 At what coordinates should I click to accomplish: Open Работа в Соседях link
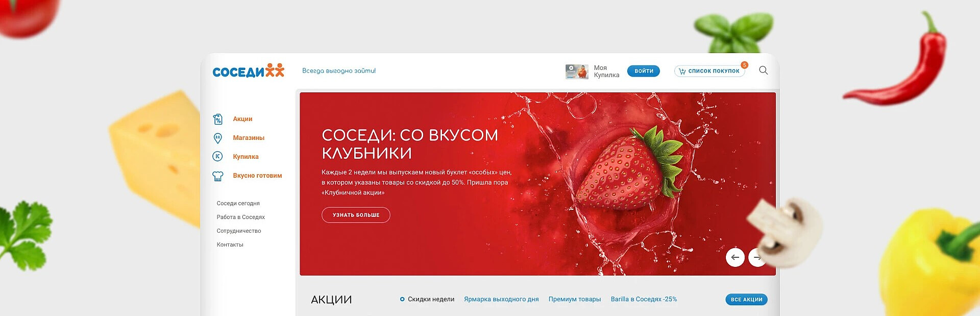coord(240,217)
